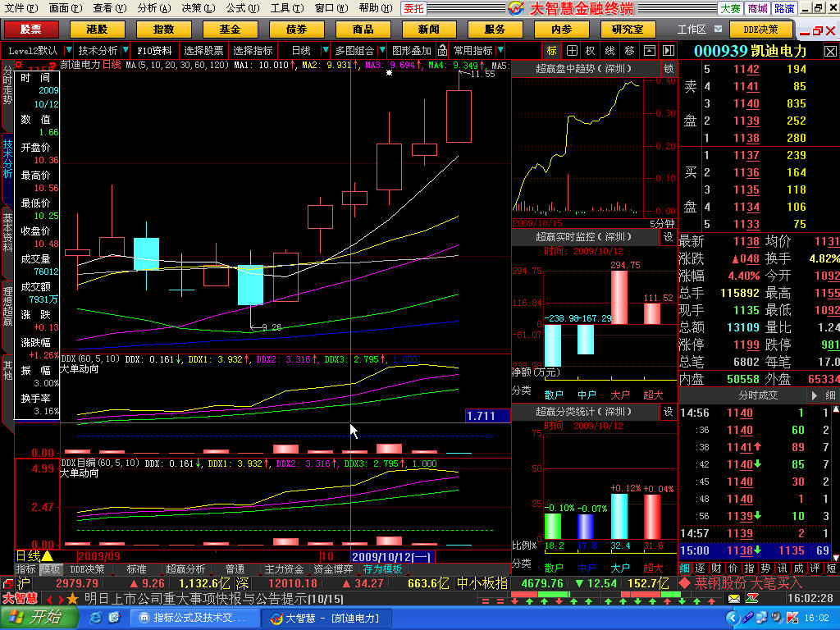Screen dimensions: 840x630
Task: Click the X box beside 凯迪电力 title
Action: [830, 52]
